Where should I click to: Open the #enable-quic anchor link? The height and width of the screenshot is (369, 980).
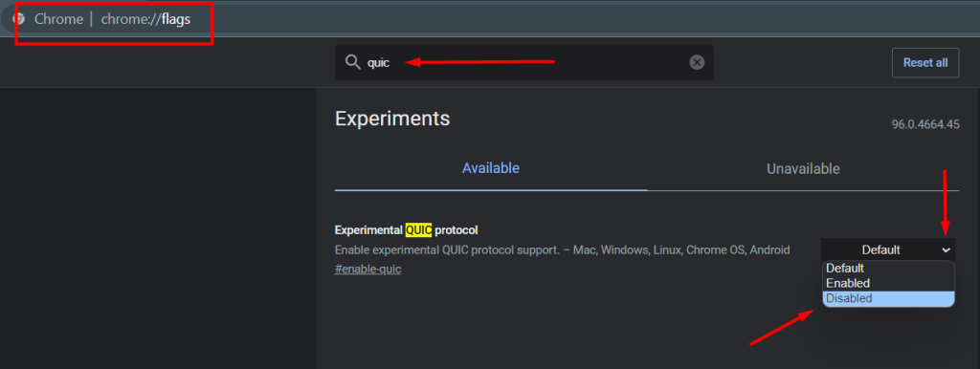click(x=368, y=269)
